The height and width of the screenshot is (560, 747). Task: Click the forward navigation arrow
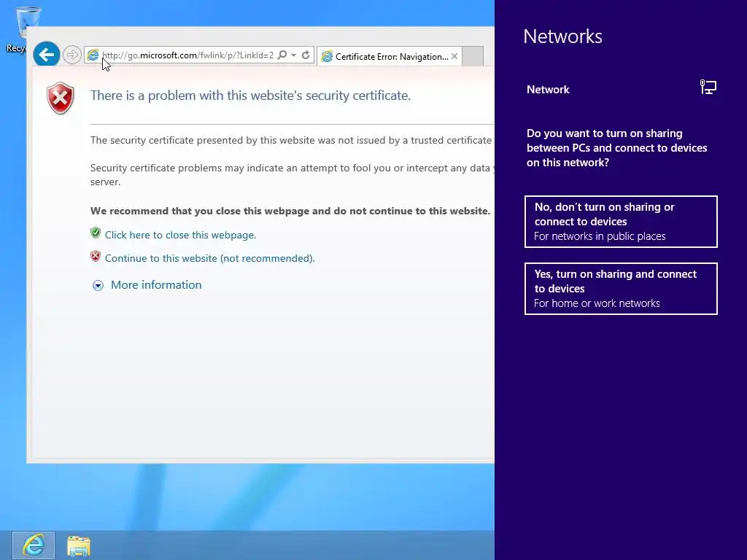pyautogui.click(x=72, y=55)
